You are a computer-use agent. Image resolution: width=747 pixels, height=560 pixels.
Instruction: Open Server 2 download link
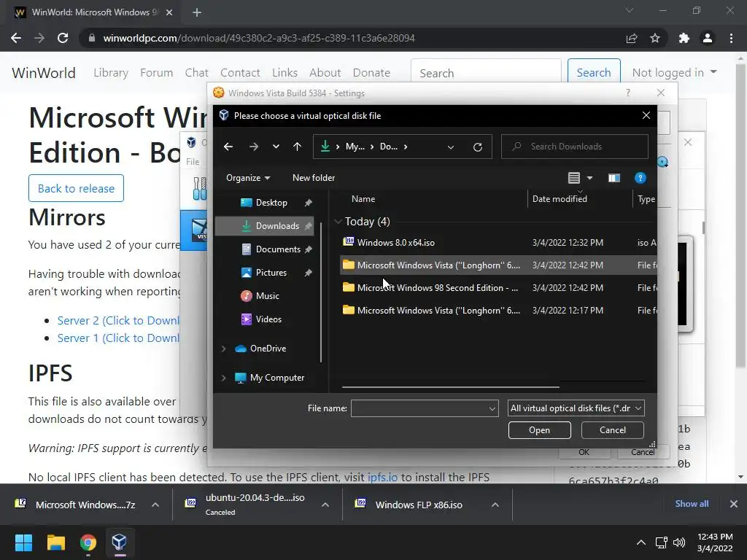click(x=118, y=321)
